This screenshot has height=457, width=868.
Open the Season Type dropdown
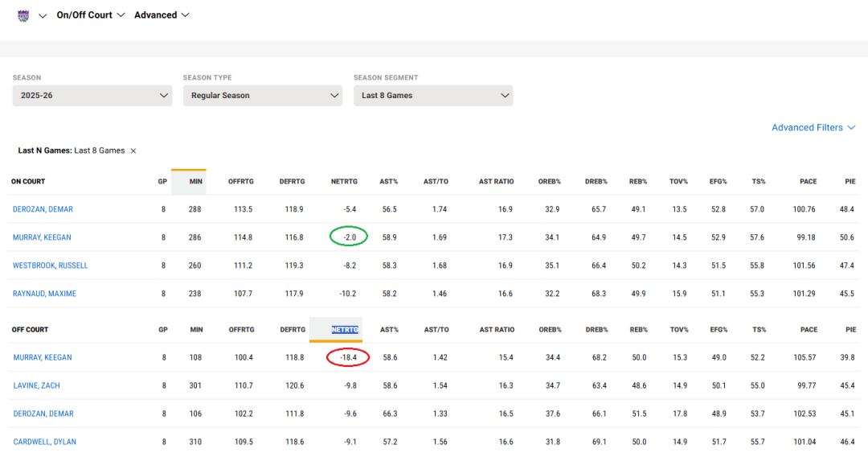263,96
